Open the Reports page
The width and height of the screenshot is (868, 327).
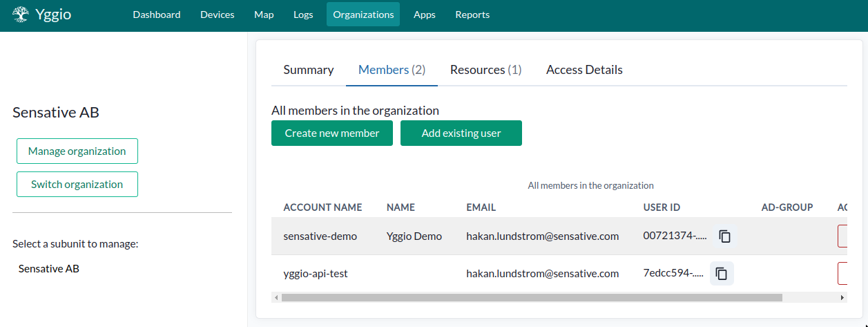click(x=472, y=15)
